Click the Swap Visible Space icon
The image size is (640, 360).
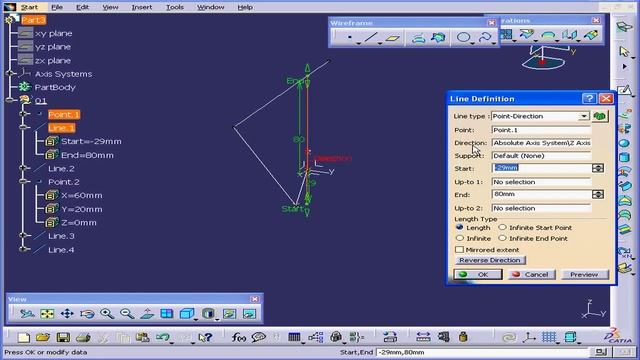coord(249,313)
